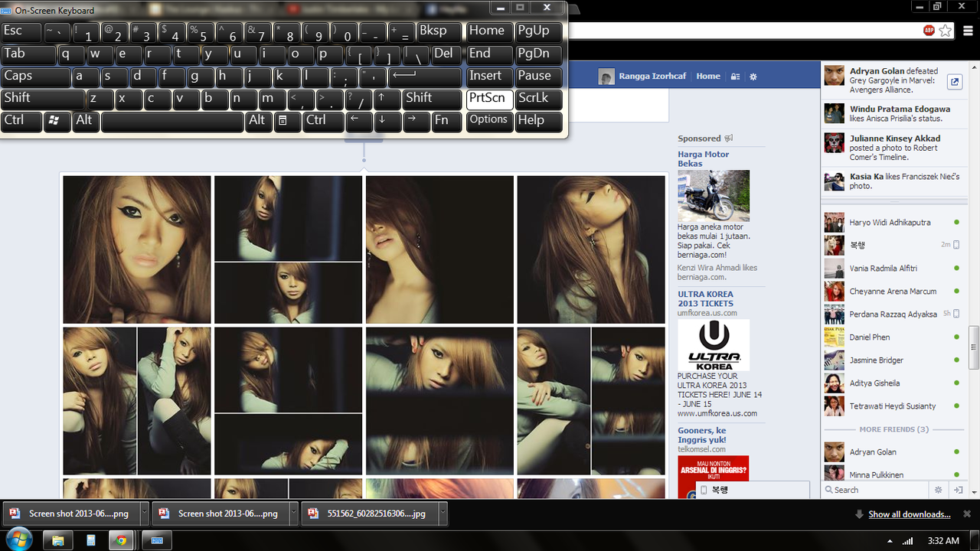Click the Sponsored megaphone icon

[729, 139]
